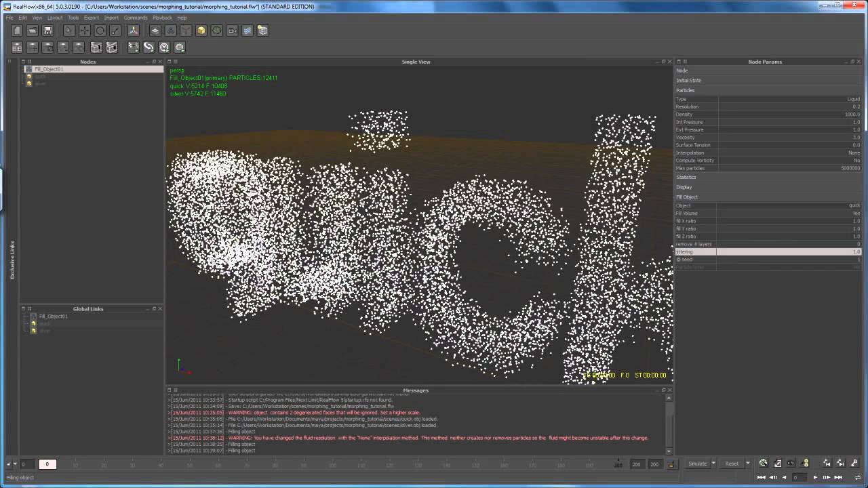This screenshot has height=488, width=868.
Task: Click the colored axis gizmo icon
Action: pyautogui.click(x=134, y=30)
